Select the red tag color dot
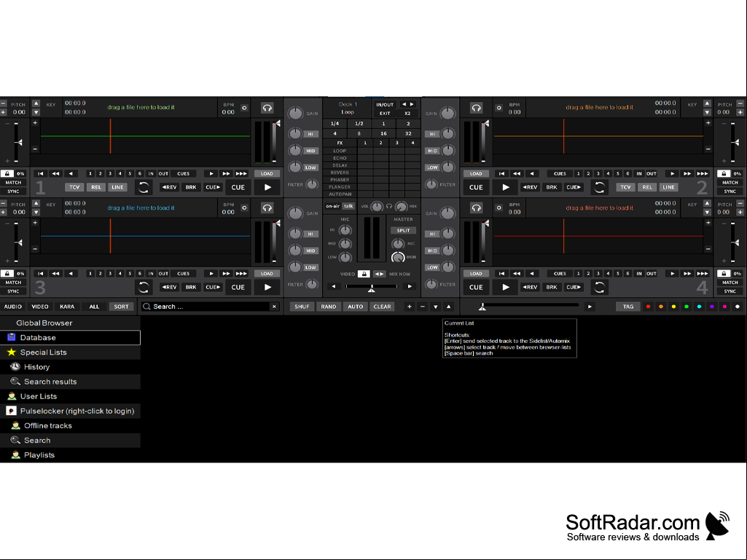This screenshot has width=747, height=560. coord(648,307)
